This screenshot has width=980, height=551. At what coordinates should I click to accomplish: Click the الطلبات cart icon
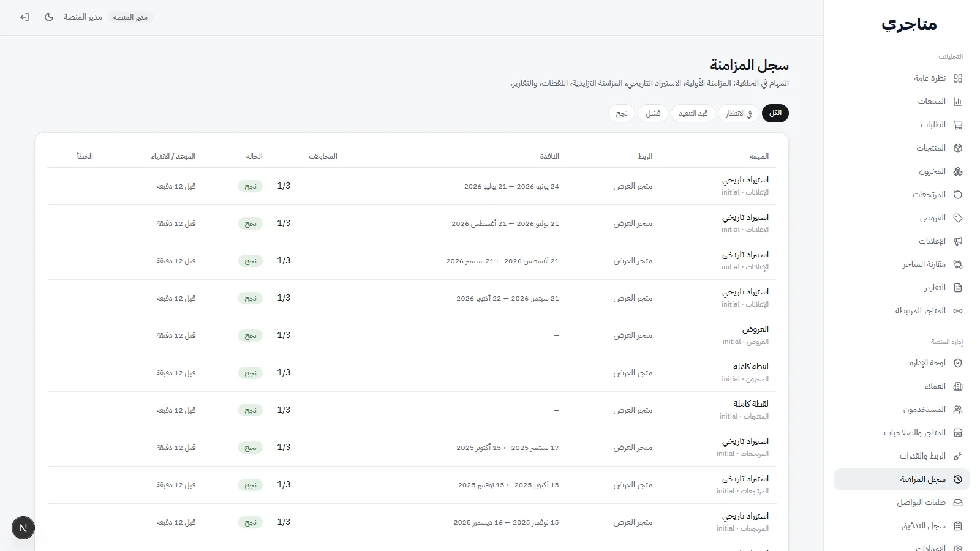[958, 125]
